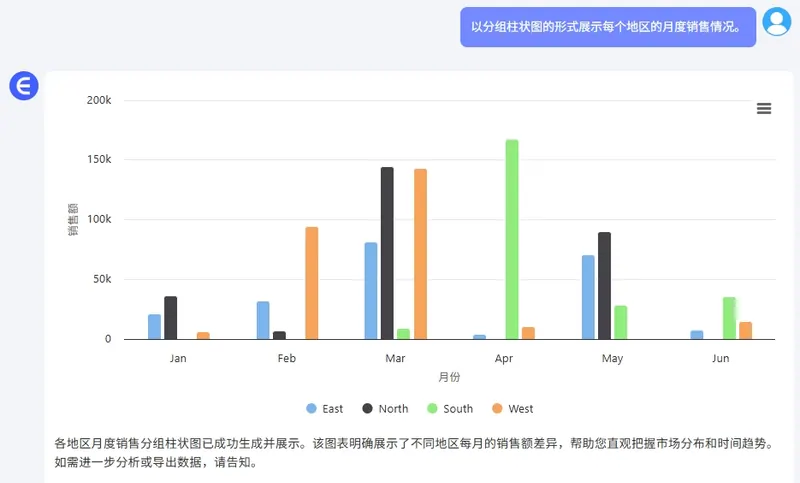Click the March West orange bar

(x=420, y=254)
